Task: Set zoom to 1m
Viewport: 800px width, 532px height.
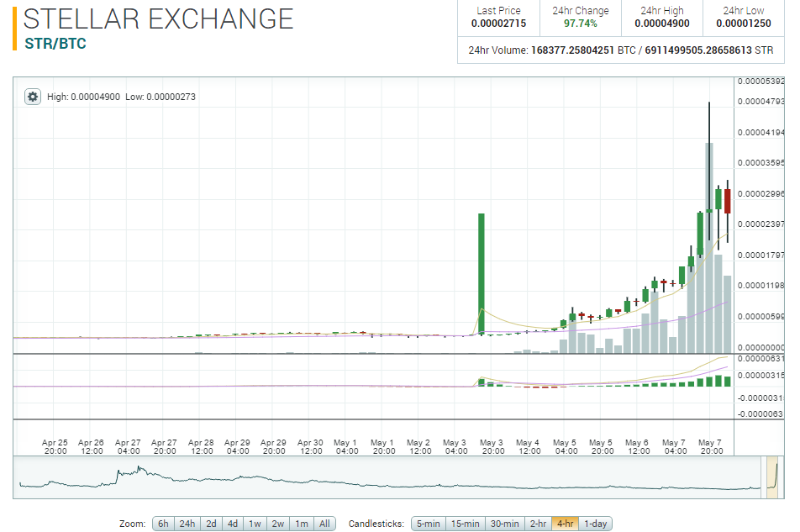Action: [x=302, y=524]
